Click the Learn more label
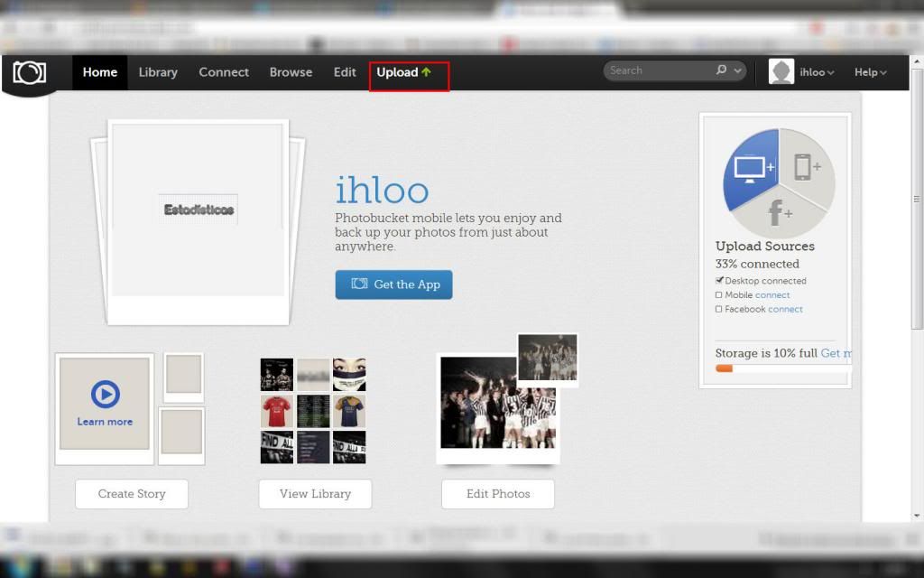Screen dimensions: 924x578 (x=105, y=422)
